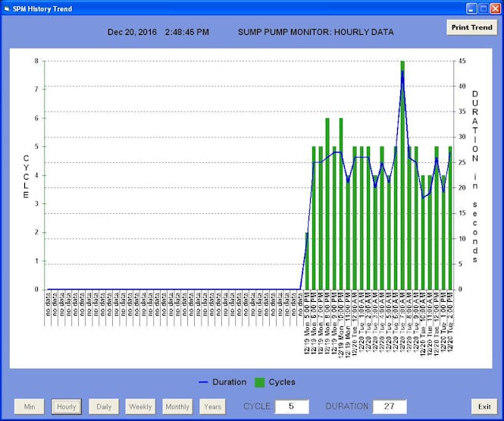The height and width of the screenshot is (421, 504).
Task: Minimize the SPM History Trend window
Action: pos(470,7)
